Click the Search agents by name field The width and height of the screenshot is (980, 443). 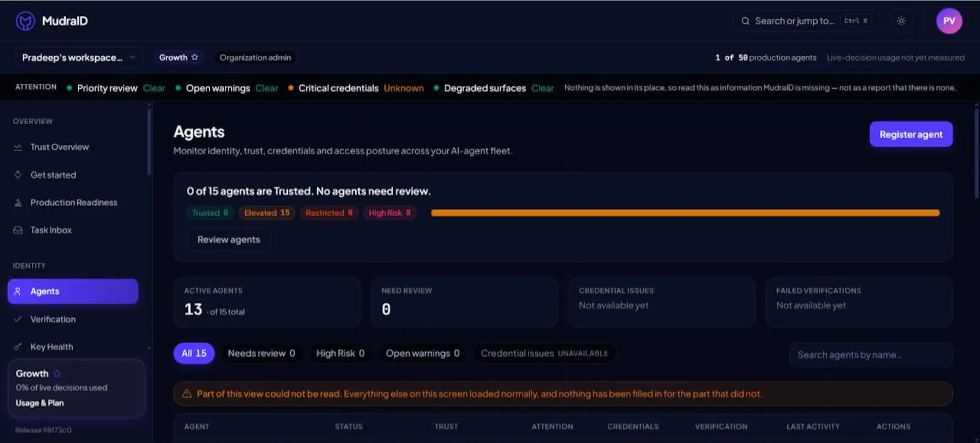pyautogui.click(x=871, y=355)
